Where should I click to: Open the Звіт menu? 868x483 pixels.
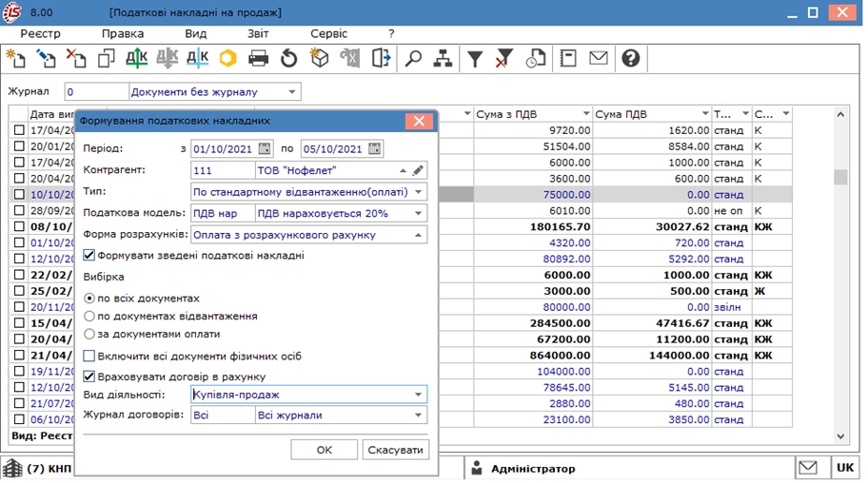click(258, 33)
